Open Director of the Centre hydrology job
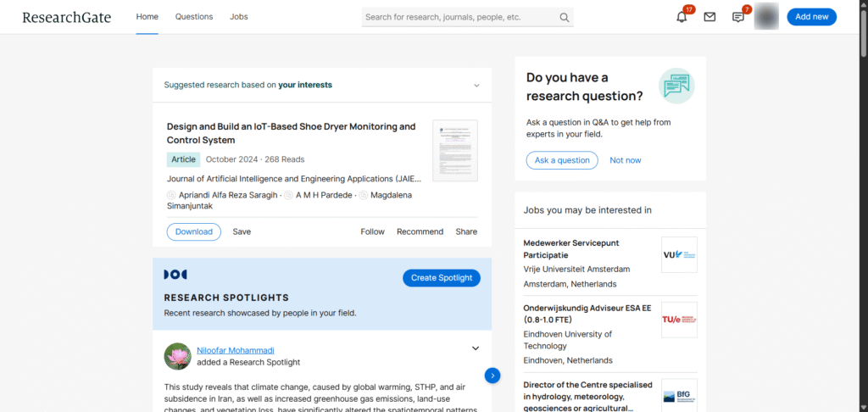Screen dimensions: 868x412 coord(588,398)
